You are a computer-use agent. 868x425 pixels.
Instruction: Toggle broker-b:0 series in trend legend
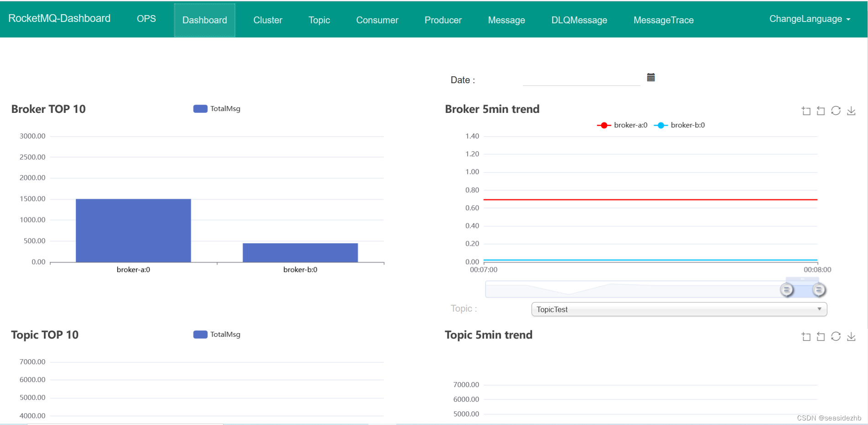(679, 125)
